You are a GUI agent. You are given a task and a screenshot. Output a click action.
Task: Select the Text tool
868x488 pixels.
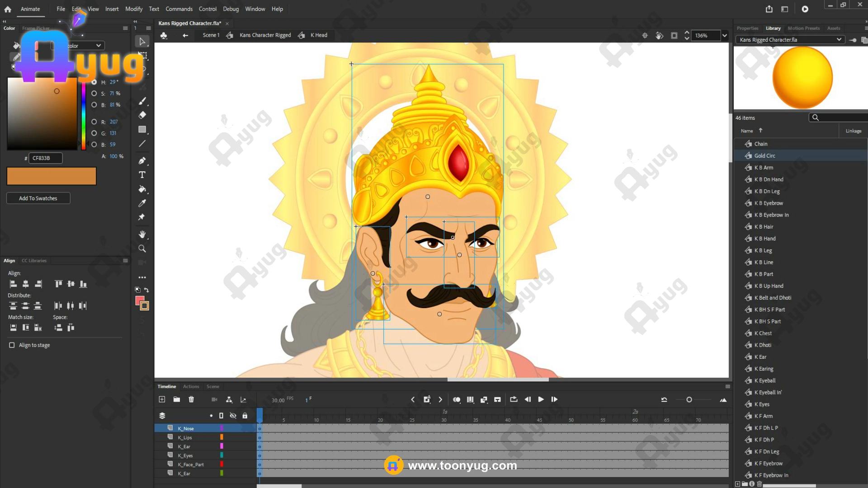[x=142, y=175]
